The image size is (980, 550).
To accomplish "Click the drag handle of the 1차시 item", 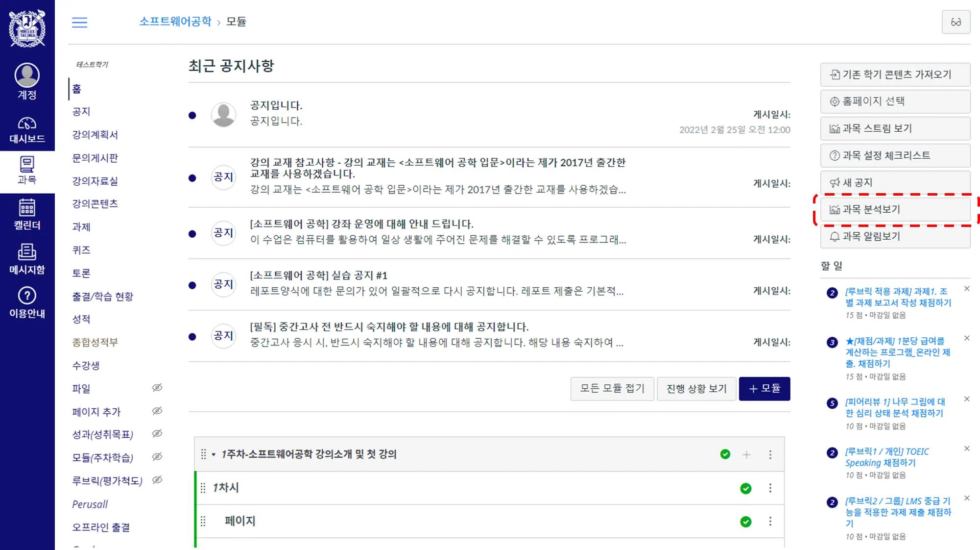I will pos(203,488).
